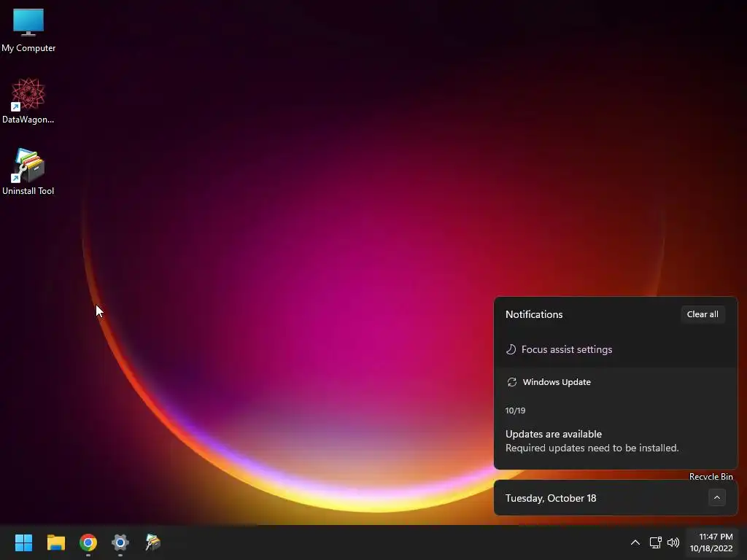Click the Windows Update header
747x560 pixels.
click(x=557, y=382)
